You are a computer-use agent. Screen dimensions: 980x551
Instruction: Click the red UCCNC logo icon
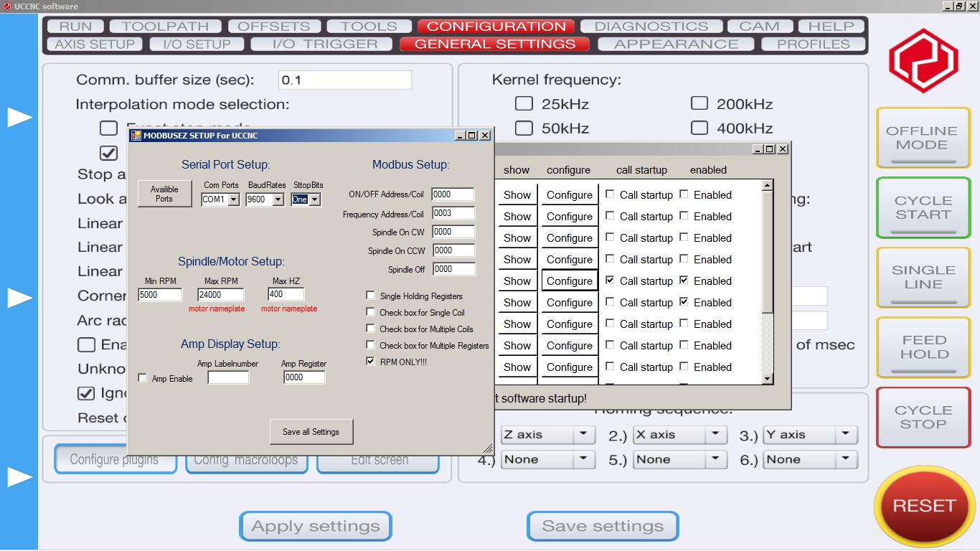click(x=923, y=61)
